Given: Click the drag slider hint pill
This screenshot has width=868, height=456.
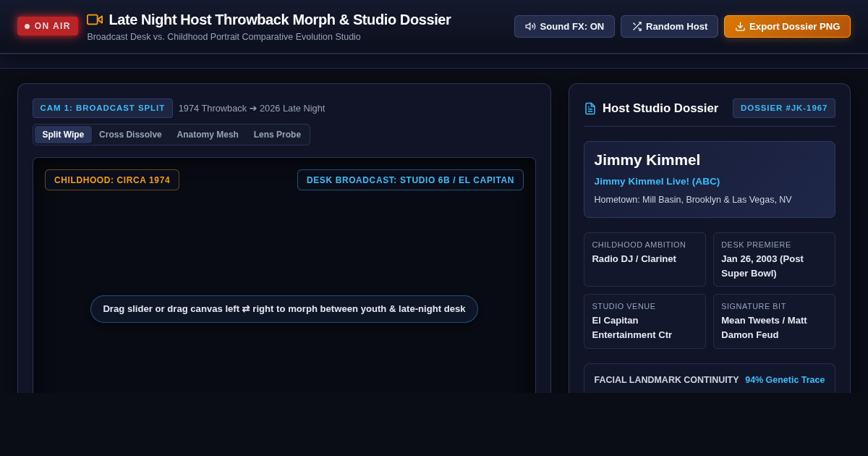Looking at the screenshot, I should [x=284, y=309].
